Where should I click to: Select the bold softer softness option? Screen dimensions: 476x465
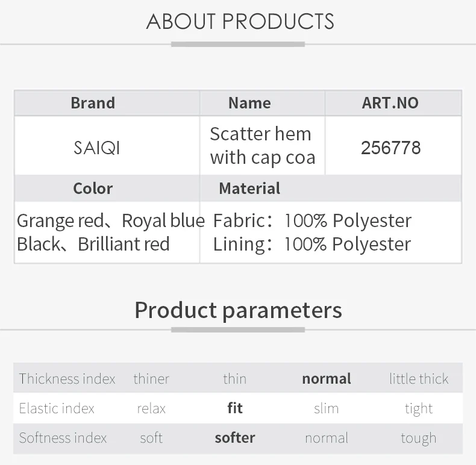tap(235, 438)
